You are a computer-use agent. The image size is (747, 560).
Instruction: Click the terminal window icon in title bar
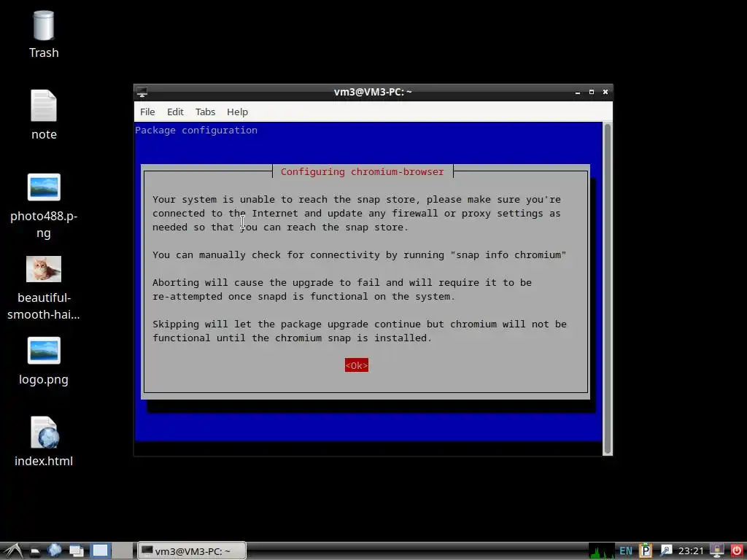[x=142, y=93]
